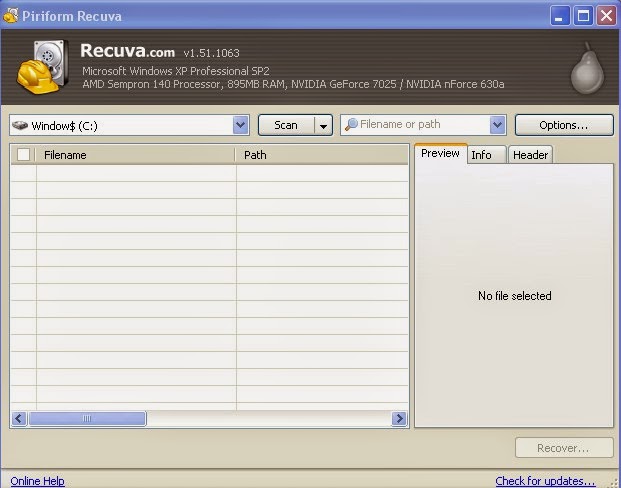Open the Filename or path dropdown arrow
The width and height of the screenshot is (621, 488).
tap(497, 125)
